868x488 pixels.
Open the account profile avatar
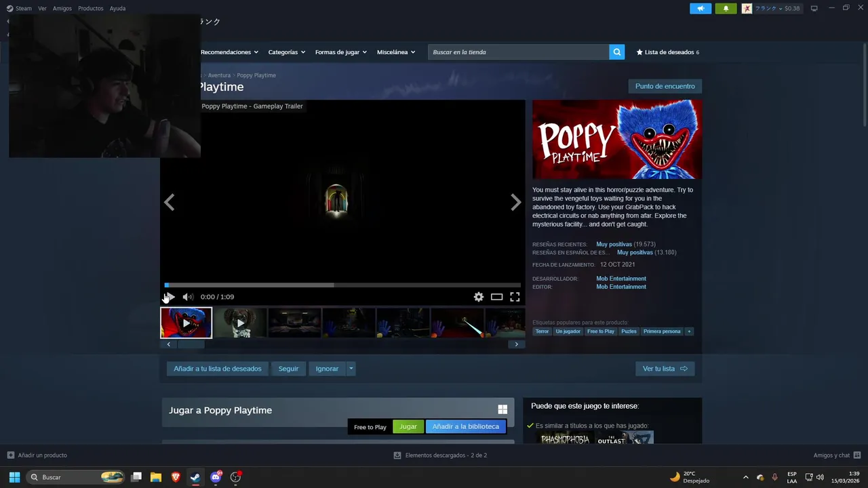pyautogui.click(x=747, y=8)
